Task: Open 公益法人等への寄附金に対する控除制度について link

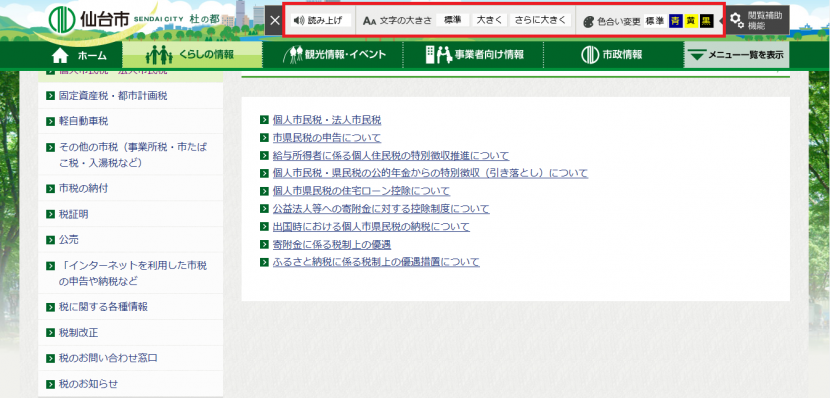Action: click(381, 209)
